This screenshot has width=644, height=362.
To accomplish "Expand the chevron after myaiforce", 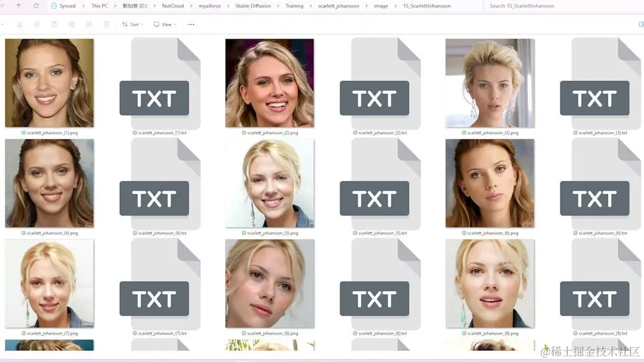I will pos(228,6).
